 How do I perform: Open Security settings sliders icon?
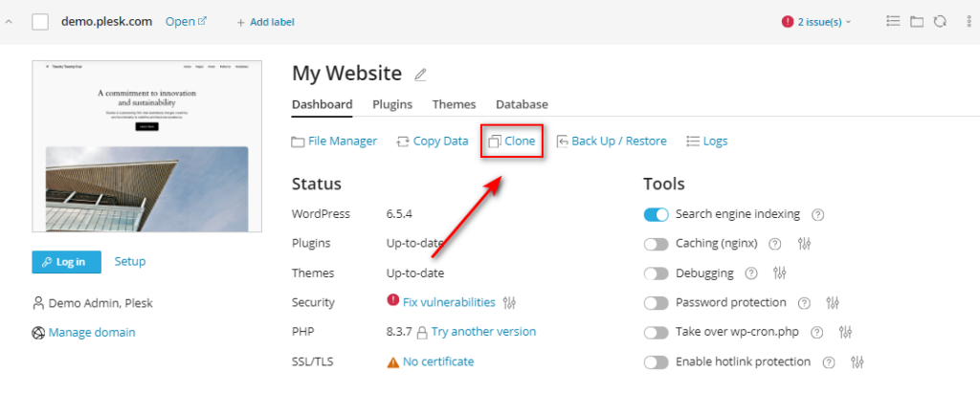click(x=509, y=303)
